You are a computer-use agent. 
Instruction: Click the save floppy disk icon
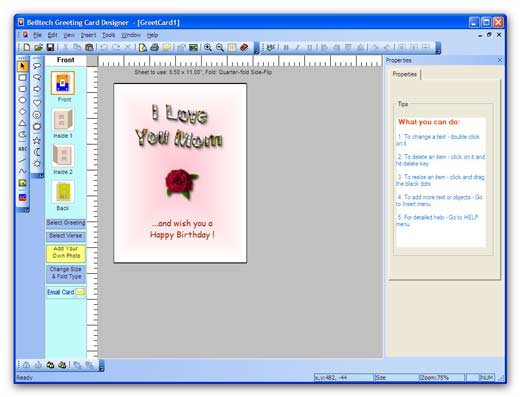(50, 47)
